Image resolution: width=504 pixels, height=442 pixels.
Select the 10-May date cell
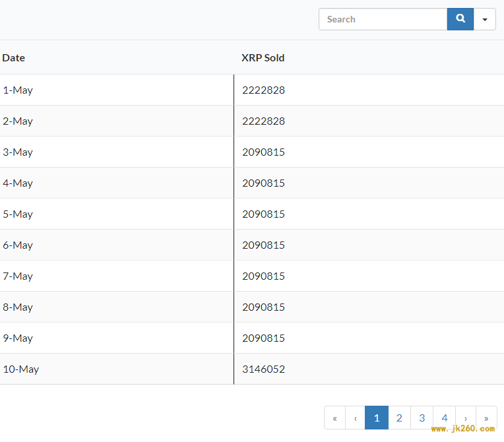click(x=117, y=369)
